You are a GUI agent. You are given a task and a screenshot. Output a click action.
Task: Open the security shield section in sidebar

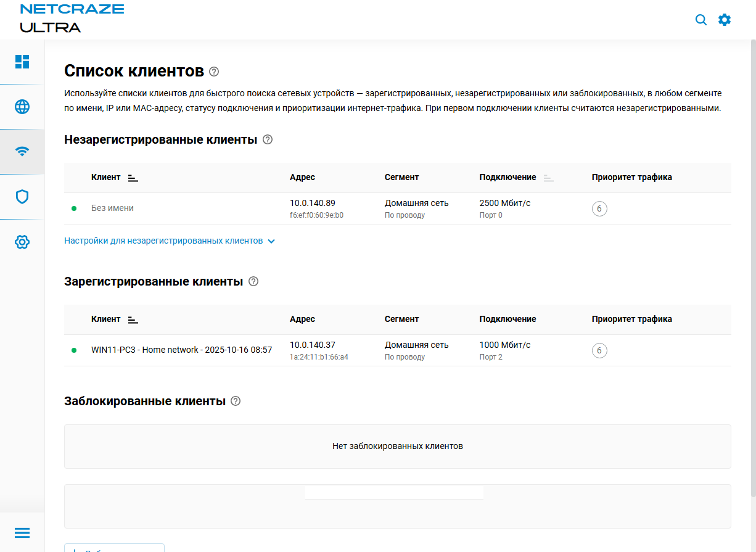(x=22, y=197)
